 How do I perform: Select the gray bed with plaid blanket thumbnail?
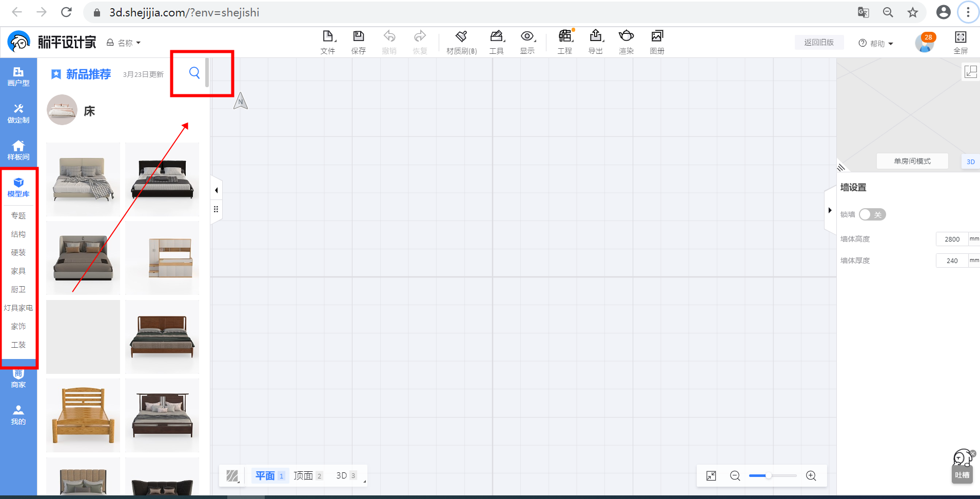pyautogui.click(x=83, y=179)
